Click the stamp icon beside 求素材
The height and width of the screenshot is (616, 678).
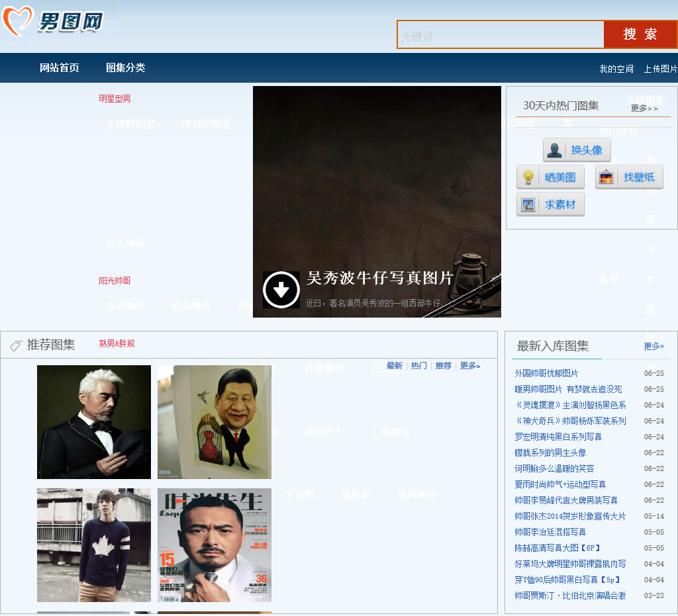coord(528,204)
